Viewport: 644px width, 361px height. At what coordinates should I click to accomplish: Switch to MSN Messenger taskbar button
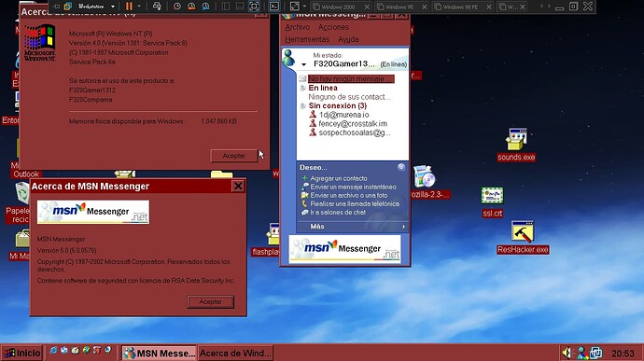click(160, 353)
